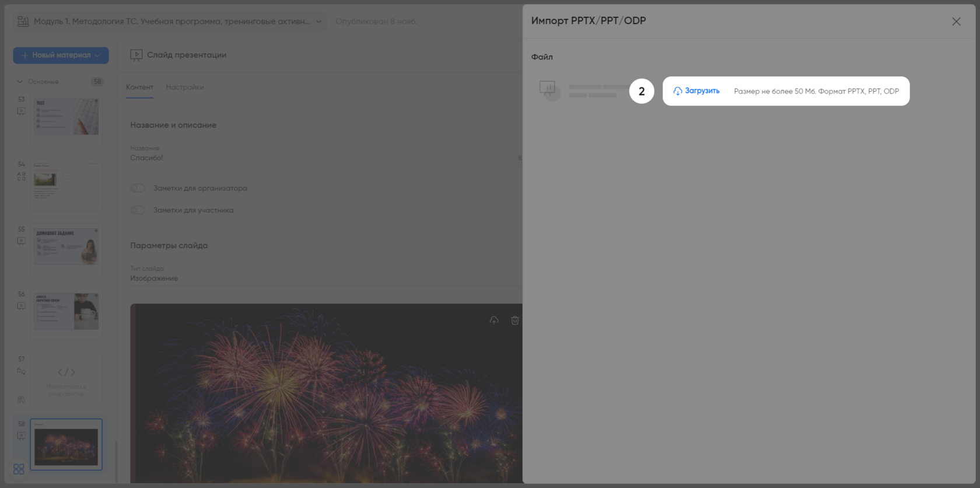Image resolution: width=980 pixels, height=488 pixels.
Task: Enable Заметки для организатора toggle
Action: pyautogui.click(x=138, y=188)
